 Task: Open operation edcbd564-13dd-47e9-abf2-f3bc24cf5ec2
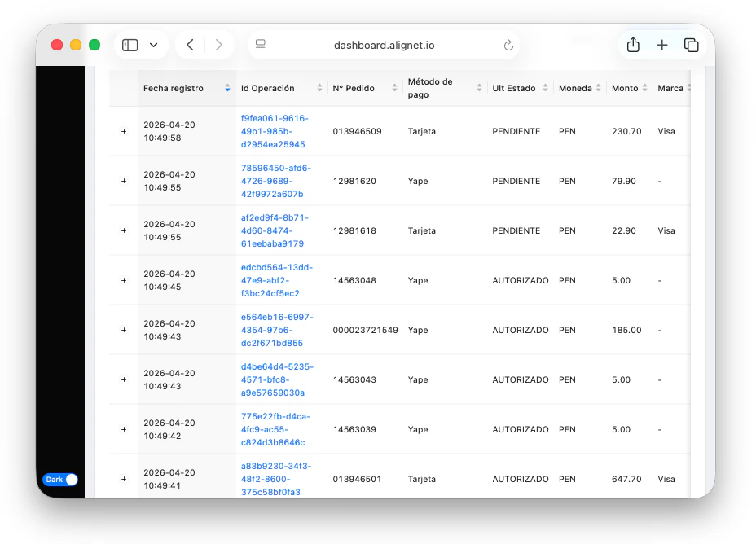point(277,280)
